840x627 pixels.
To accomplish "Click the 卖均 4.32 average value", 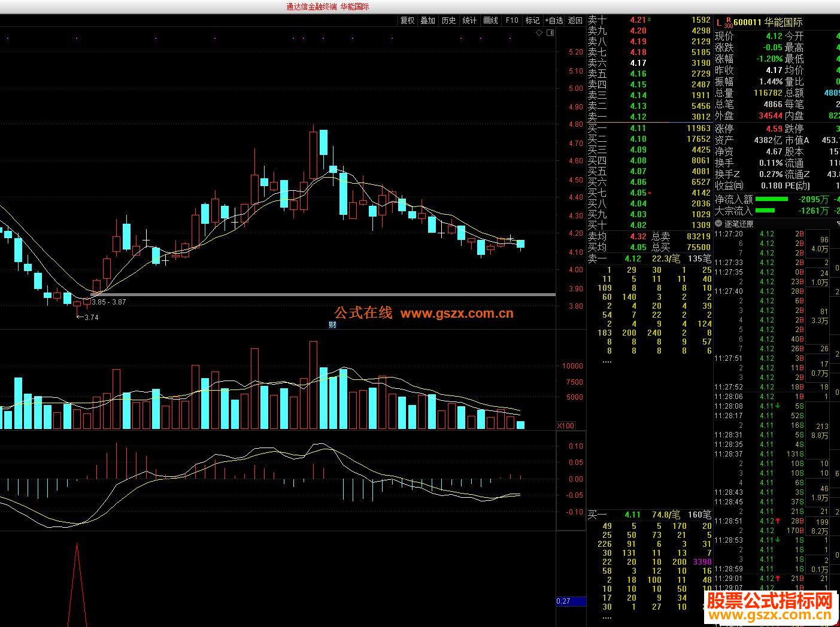I will (x=638, y=236).
